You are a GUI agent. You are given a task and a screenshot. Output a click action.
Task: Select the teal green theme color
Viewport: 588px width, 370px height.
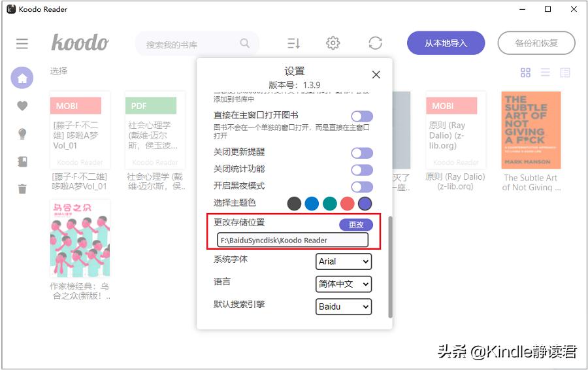tap(330, 204)
